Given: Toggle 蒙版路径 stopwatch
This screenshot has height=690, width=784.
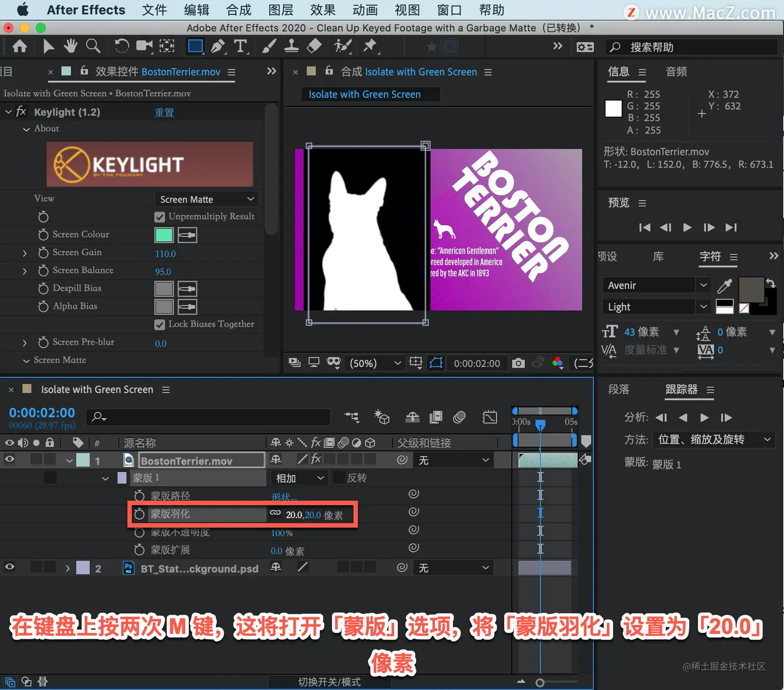Looking at the screenshot, I should pos(139,496).
